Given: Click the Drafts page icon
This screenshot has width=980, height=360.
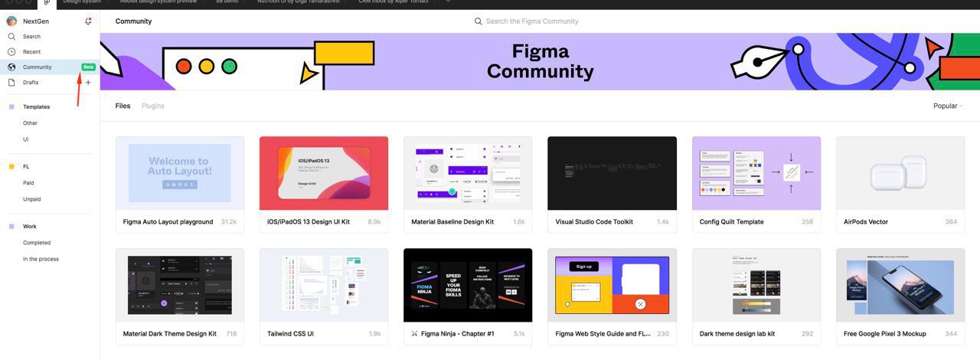Looking at the screenshot, I should tap(11, 82).
